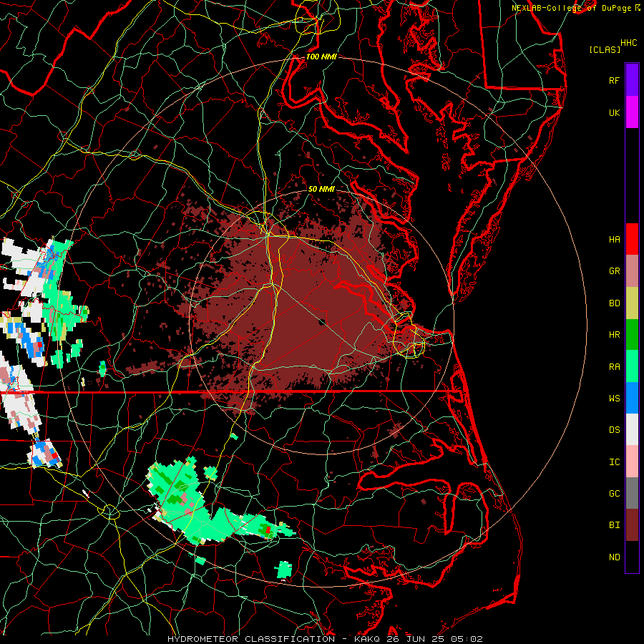Image resolution: width=644 pixels, height=644 pixels.
Task: Click the RF purple legend swatch
Action: [x=632, y=80]
